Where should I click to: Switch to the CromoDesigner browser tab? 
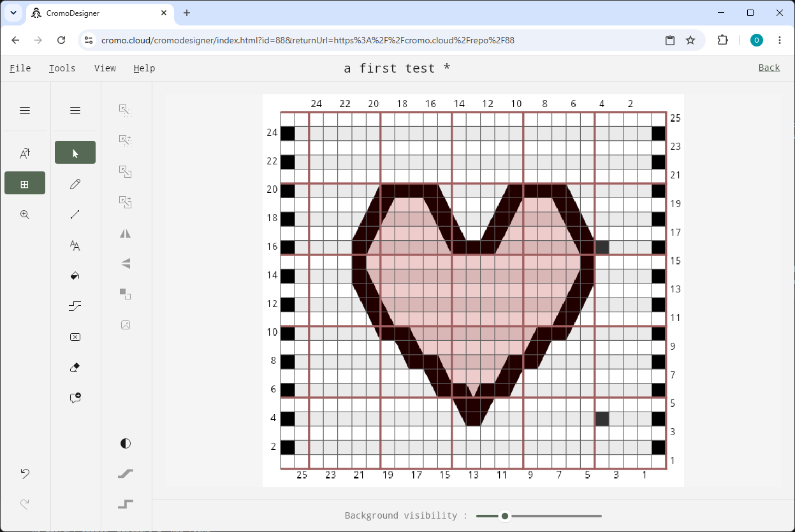click(99, 13)
